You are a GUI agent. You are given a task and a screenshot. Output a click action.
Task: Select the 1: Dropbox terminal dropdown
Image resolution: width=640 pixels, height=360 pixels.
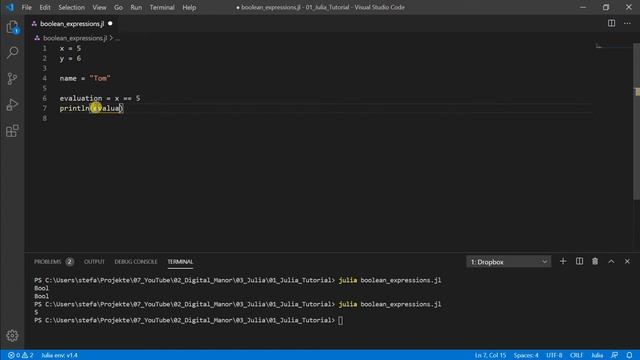click(x=508, y=262)
